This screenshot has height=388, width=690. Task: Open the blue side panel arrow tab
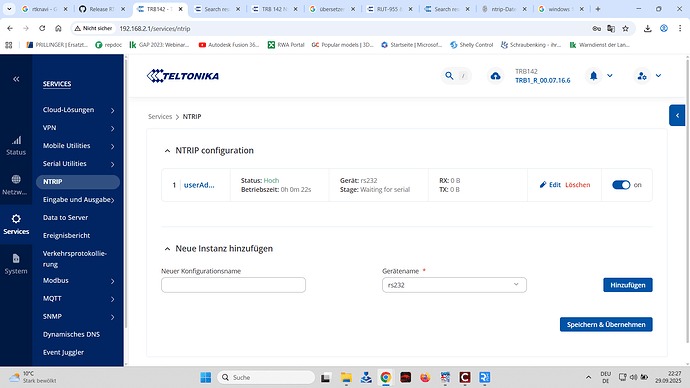(x=677, y=115)
